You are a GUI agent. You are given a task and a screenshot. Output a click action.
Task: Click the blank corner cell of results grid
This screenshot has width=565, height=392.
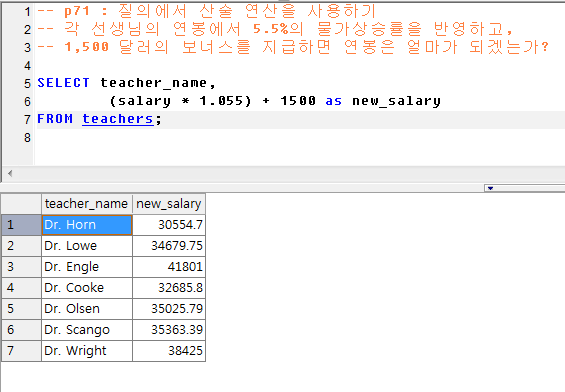click(21, 204)
